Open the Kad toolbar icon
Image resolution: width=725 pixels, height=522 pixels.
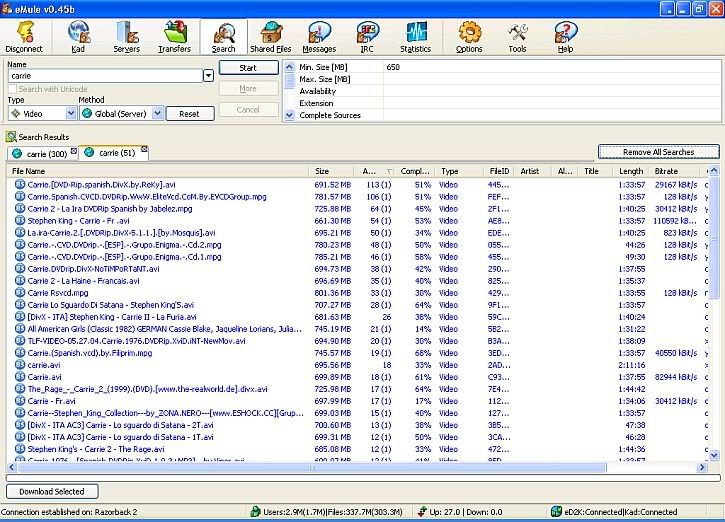(x=79, y=37)
